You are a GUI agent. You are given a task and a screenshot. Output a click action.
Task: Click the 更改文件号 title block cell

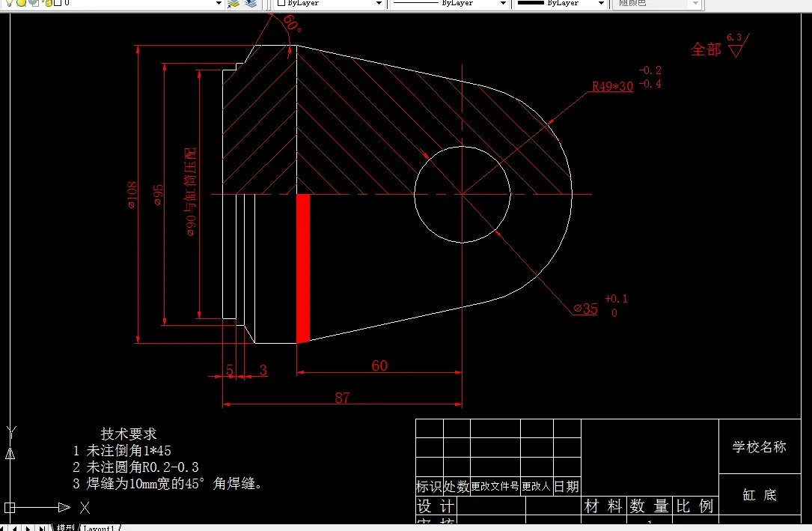[495, 487]
